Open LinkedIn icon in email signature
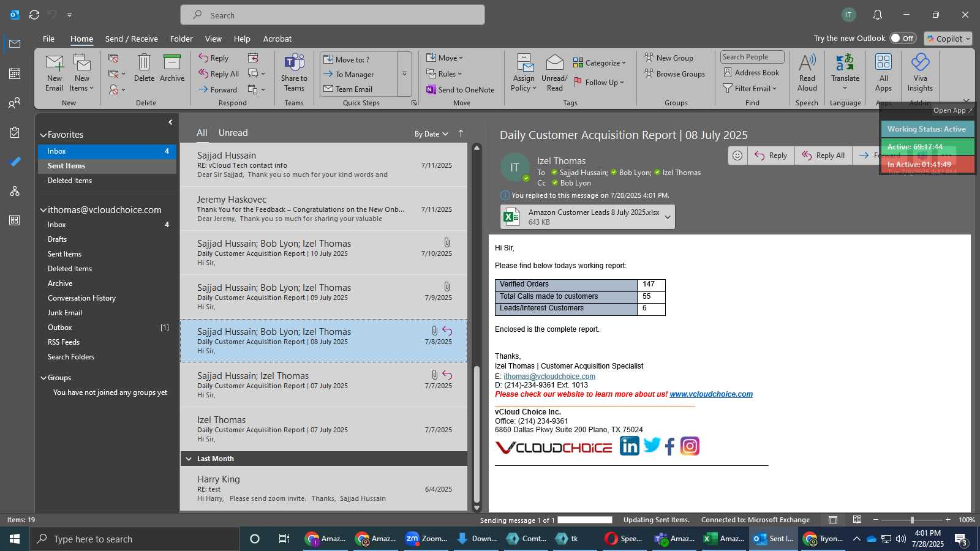980x551 pixels. [630, 446]
